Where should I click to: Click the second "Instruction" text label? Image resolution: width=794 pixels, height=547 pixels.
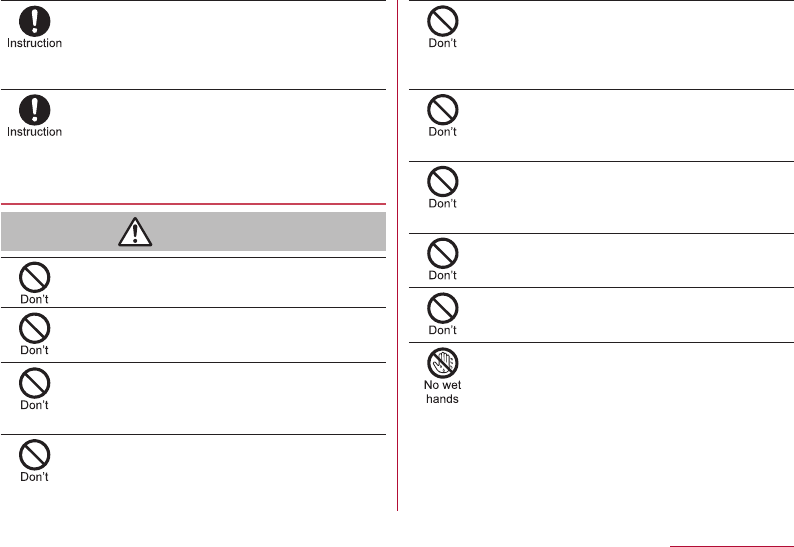[x=34, y=132]
